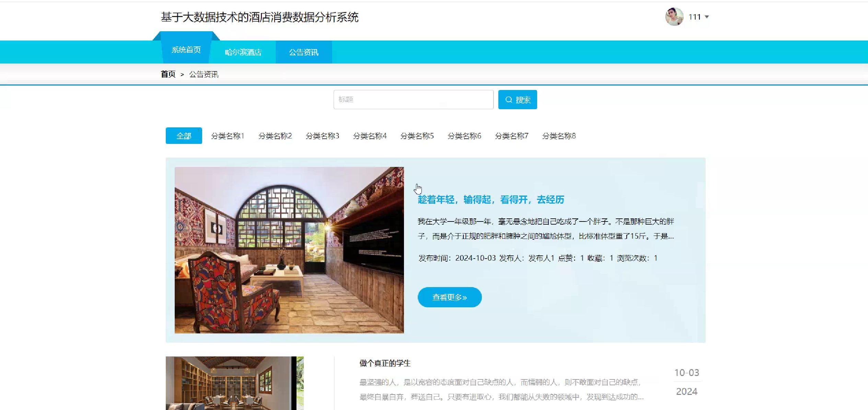868x410 pixels.
Task: Filter by 分类名称2
Action: [275, 136]
